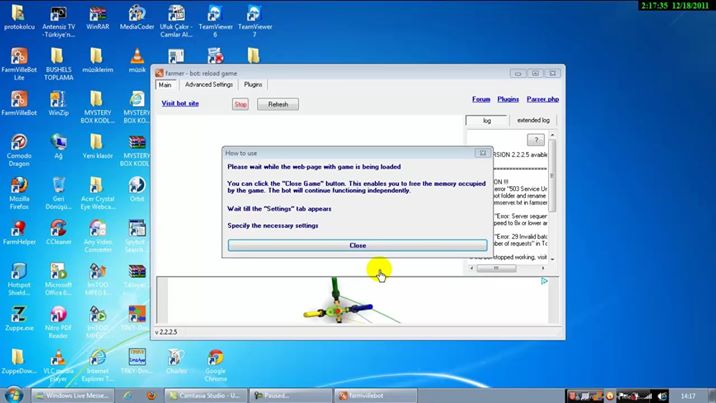The height and width of the screenshot is (403, 716).
Task: Switch to the Paused... taskbar item
Action: pos(291,396)
